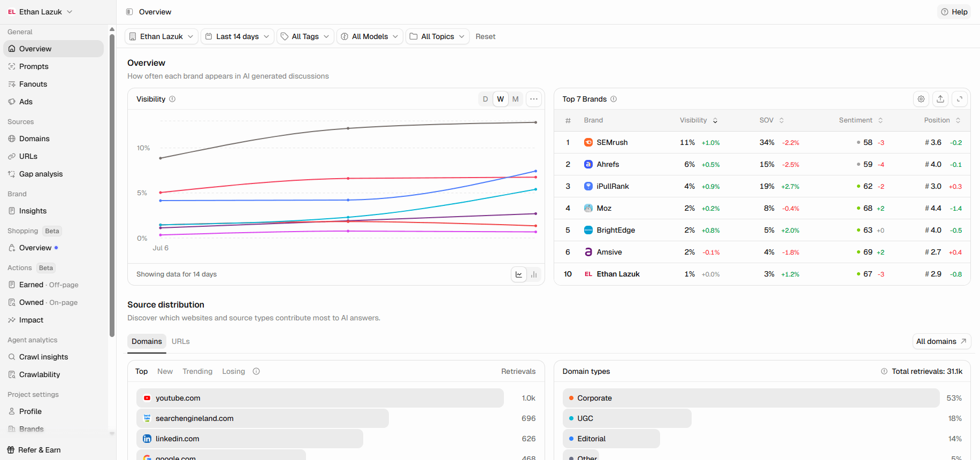Click Moz brand logo icon

point(588,208)
